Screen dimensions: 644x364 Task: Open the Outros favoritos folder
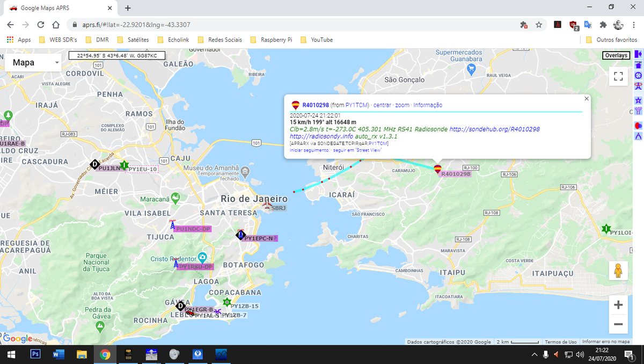click(x=611, y=40)
